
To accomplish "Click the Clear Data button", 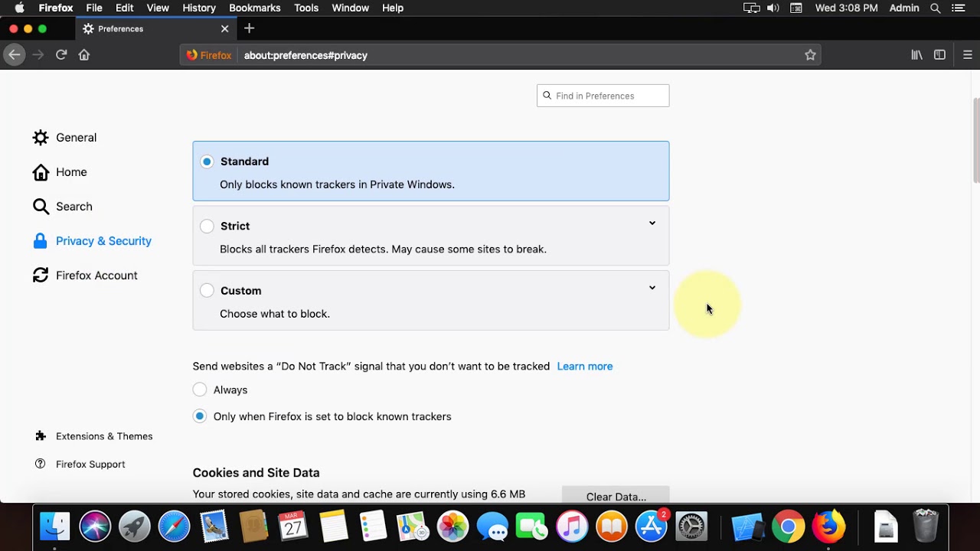I will 616,496.
